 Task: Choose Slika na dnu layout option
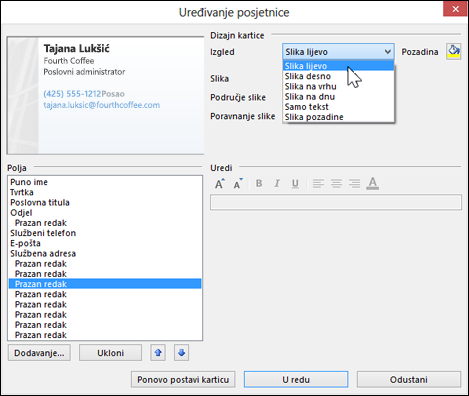click(x=338, y=97)
